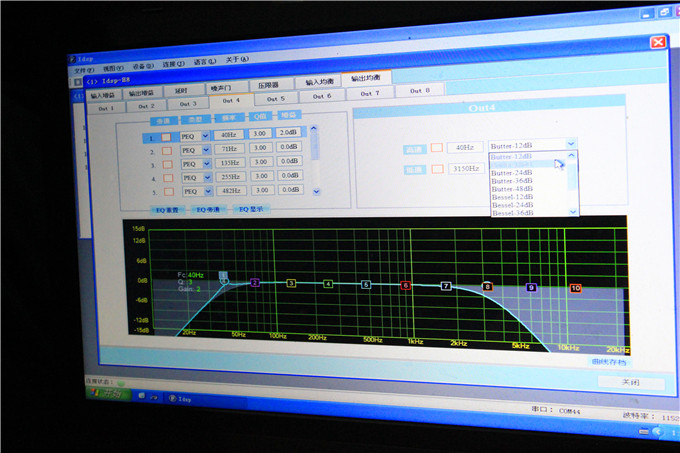Click the EQ 重置 reset button

[x=167, y=210]
